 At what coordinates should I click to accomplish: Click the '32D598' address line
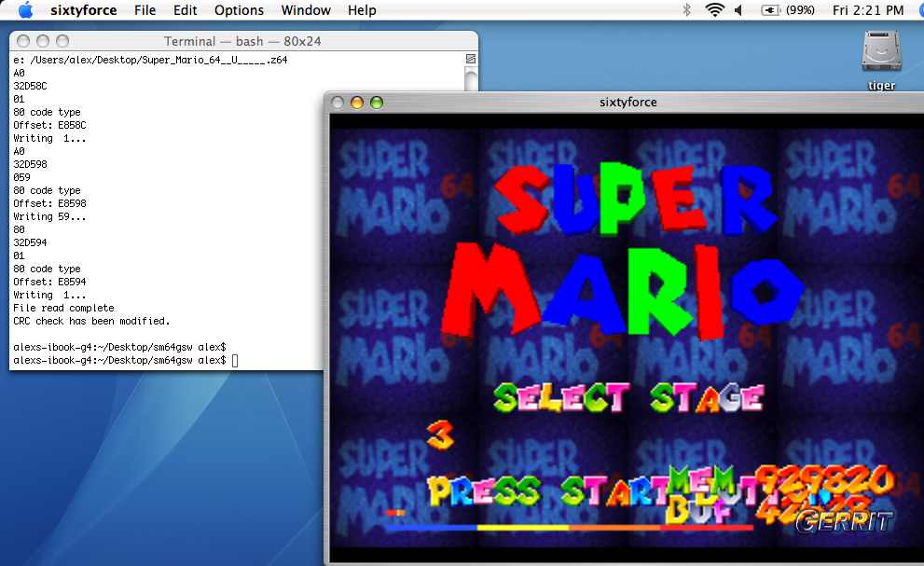point(30,164)
